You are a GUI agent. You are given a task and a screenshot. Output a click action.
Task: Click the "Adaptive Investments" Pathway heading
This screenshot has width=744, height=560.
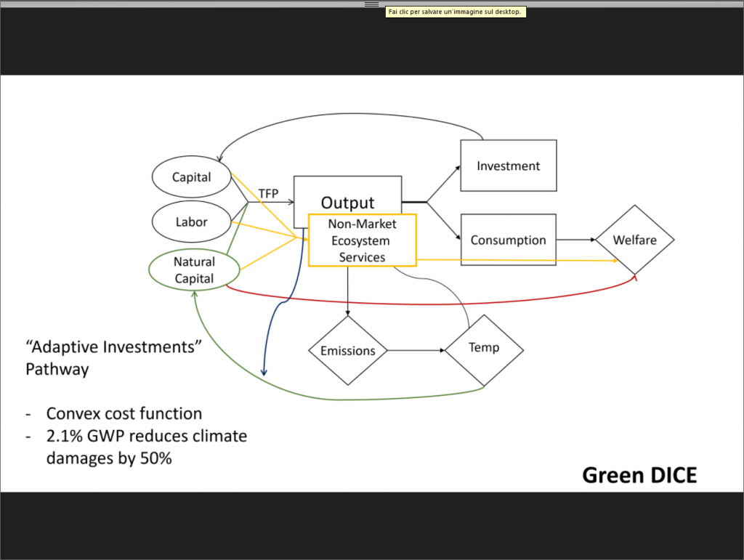pyautogui.click(x=113, y=357)
